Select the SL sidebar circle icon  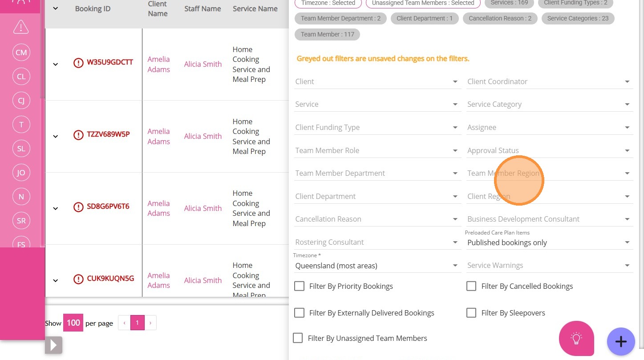[21, 149]
